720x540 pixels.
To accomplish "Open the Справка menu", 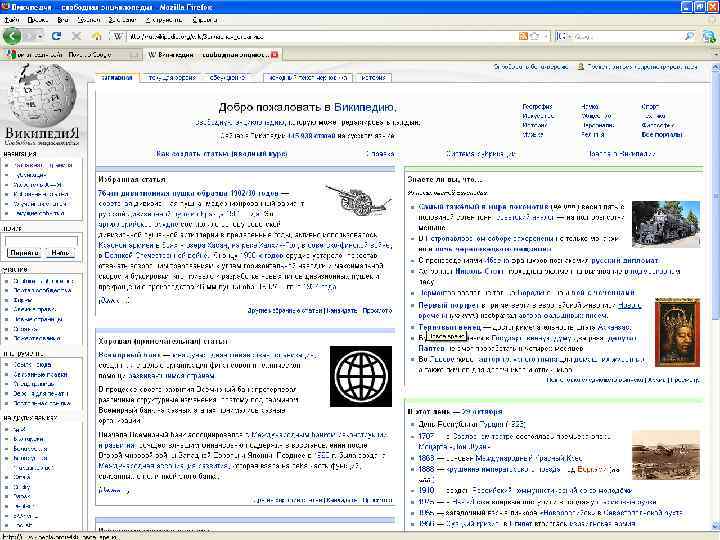I will [204, 20].
